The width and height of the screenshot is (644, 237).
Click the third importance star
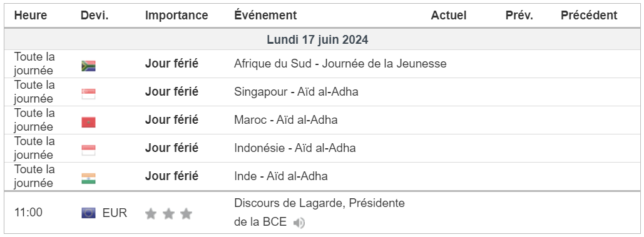tap(186, 214)
